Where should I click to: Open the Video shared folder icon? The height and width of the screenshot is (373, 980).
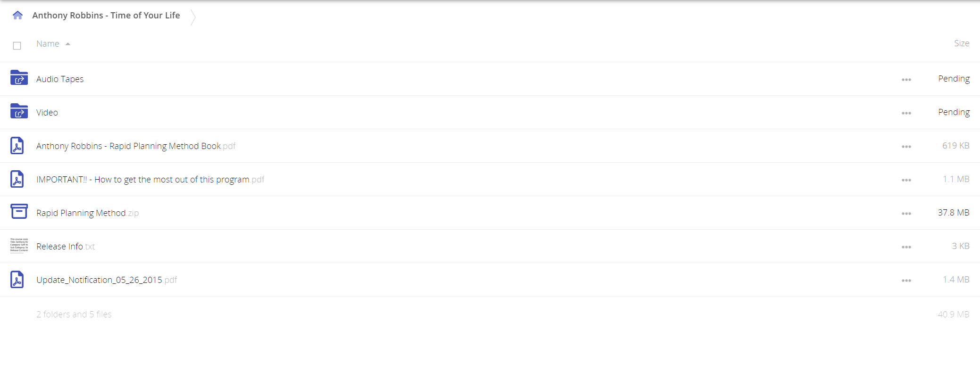click(19, 111)
